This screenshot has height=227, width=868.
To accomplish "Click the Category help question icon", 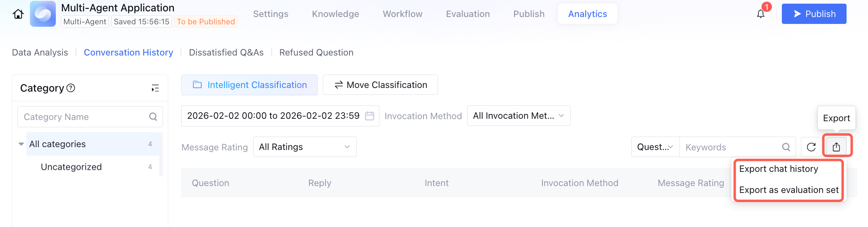I will [x=71, y=88].
